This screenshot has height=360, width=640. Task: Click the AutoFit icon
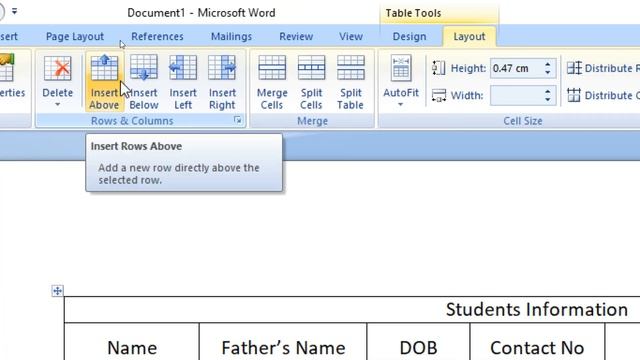tap(401, 68)
